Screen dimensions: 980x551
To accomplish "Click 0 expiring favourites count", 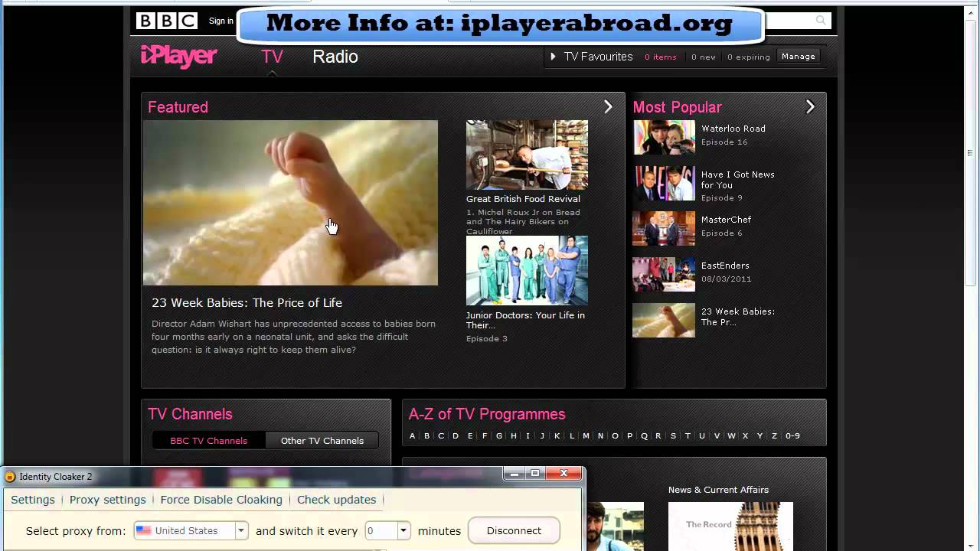I will tap(749, 57).
